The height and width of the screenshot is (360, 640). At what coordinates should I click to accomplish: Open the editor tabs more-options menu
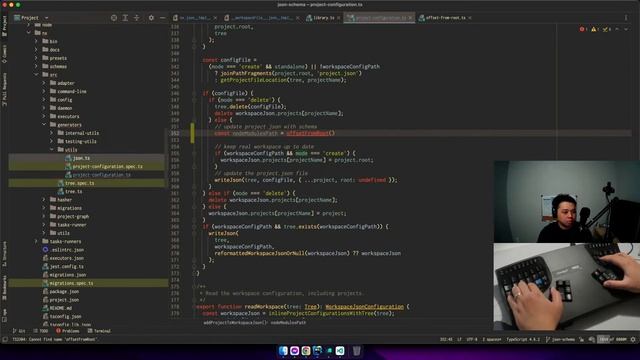(626, 18)
